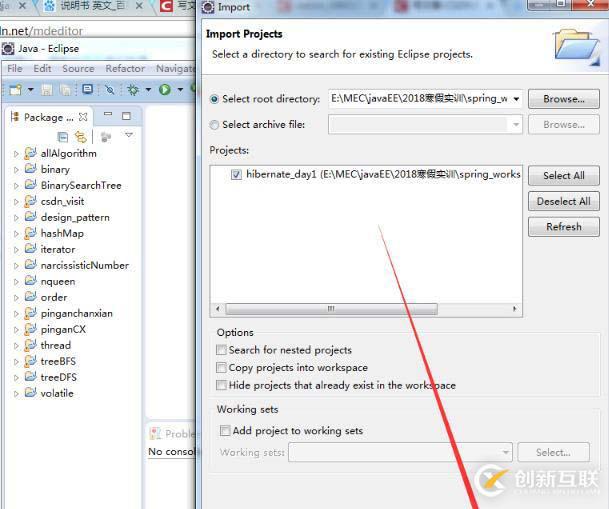
Task: Click the browser address bar mdeditor URL
Action: coord(42,31)
